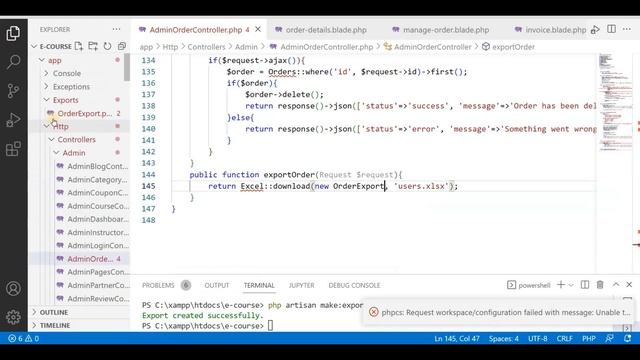Split the terminal panel

585,285
